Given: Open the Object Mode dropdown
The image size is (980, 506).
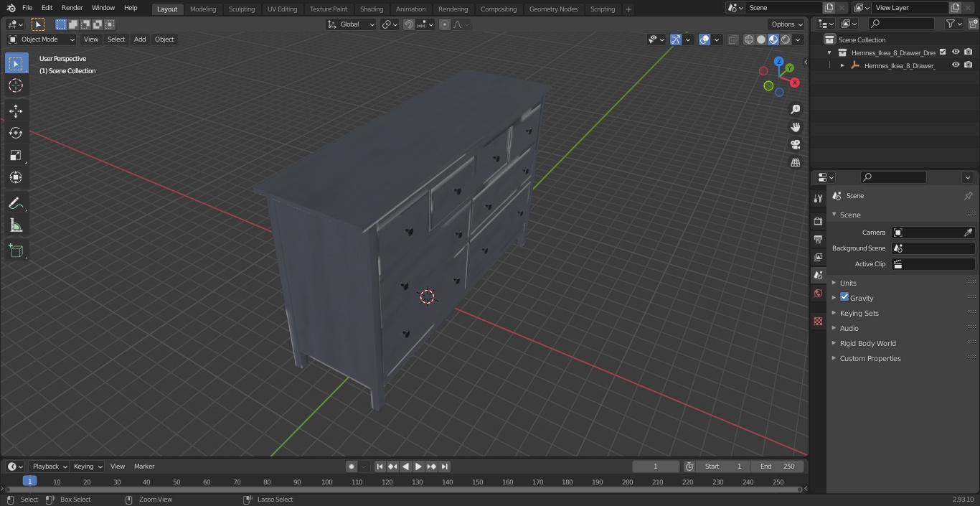Looking at the screenshot, I should tap(42, 39).
